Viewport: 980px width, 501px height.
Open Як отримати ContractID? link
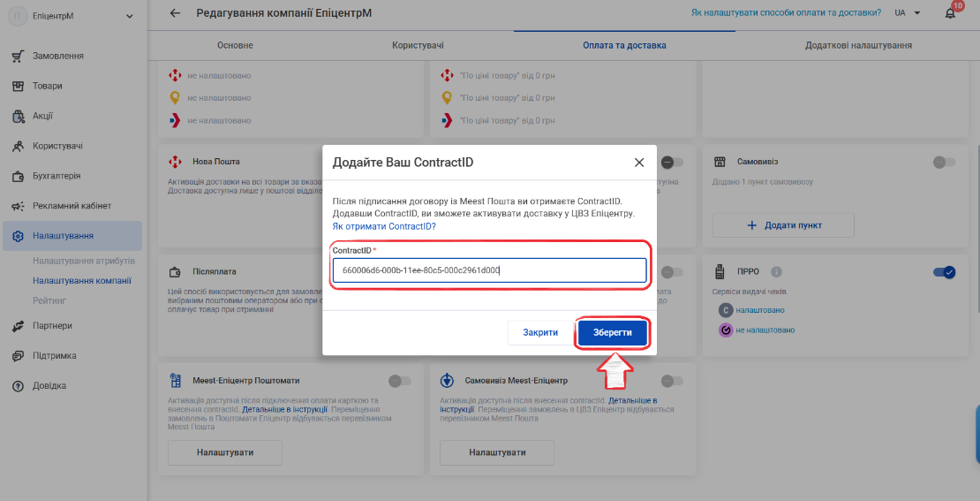pyautogui.click(x=384, y=226)
